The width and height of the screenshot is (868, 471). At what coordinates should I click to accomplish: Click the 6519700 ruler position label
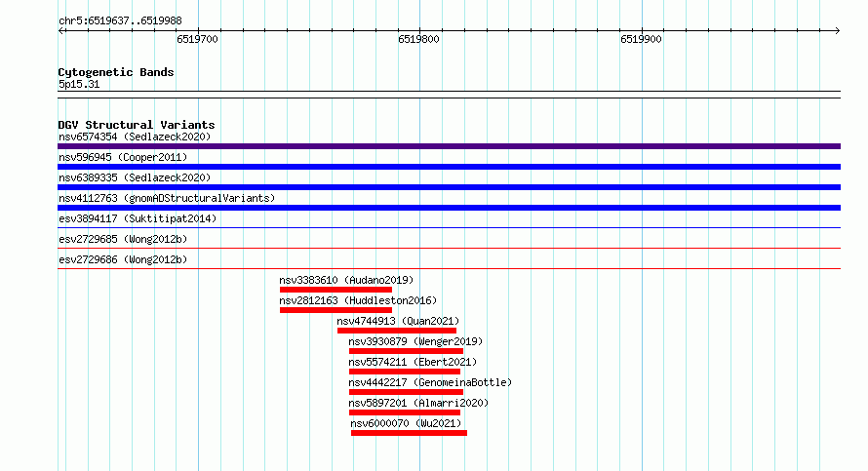pos(197,39)
